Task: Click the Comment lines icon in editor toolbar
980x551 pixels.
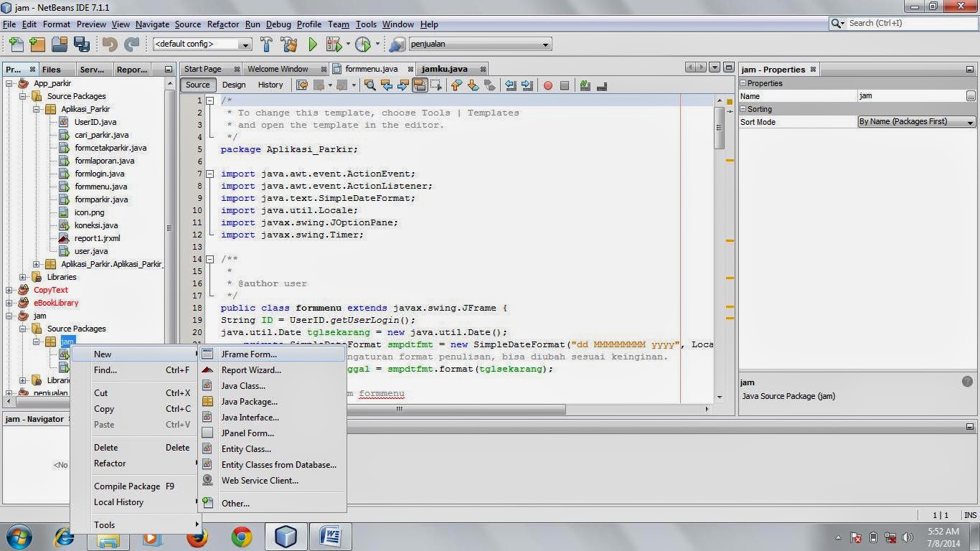Action: click(585, 85)
